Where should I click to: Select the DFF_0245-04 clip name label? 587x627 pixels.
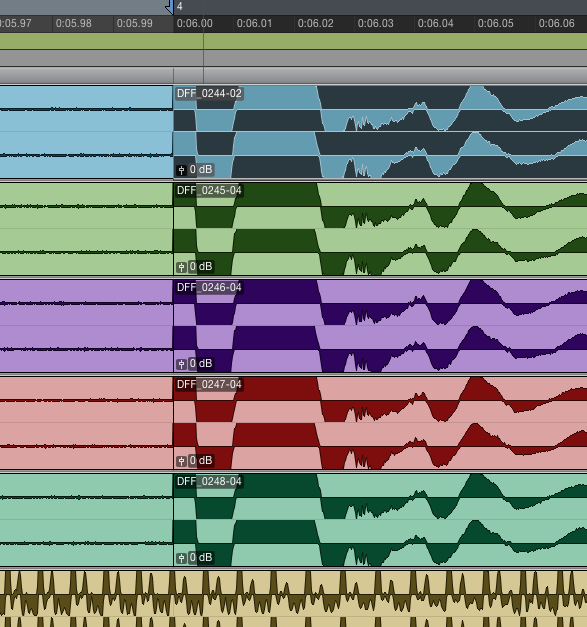point(209,190)
